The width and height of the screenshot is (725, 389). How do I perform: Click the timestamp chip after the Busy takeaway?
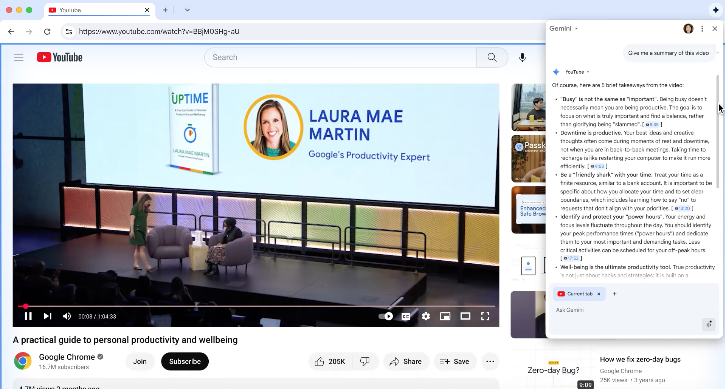click(x=652, y=124)
